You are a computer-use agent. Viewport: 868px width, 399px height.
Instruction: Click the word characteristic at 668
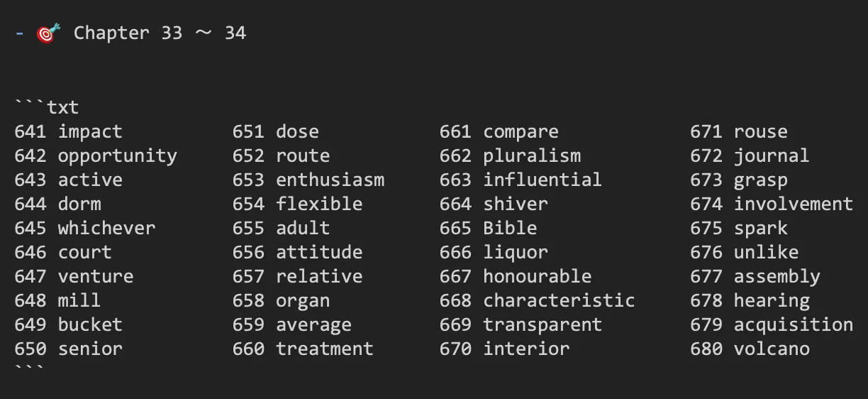559,301
